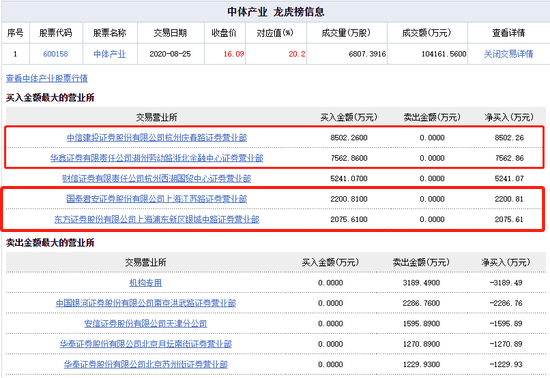The height and width of the screenshot is (378, 550).
Task: Select sell amount 3189.4900
Action: pyautogui.click(x=421, y=283)
